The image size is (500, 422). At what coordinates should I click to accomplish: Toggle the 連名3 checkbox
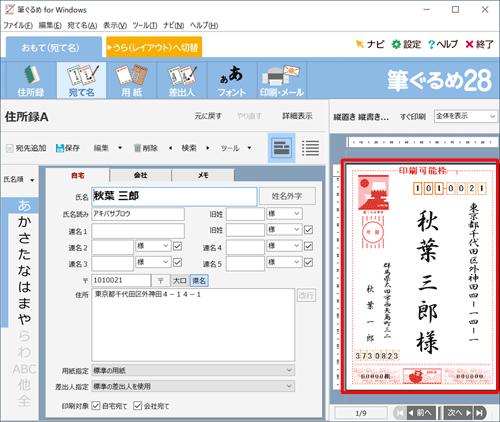177,262
